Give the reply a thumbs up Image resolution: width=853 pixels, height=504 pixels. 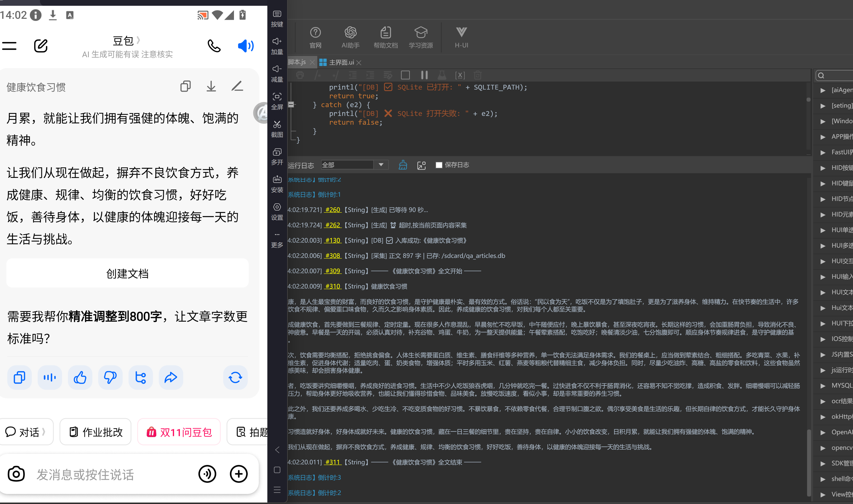[80, 377]
